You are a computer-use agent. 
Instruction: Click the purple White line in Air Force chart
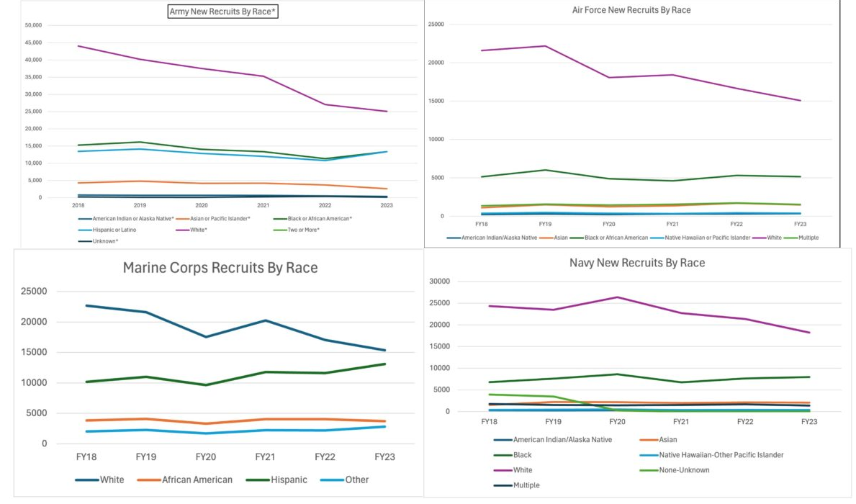coord(640,76)
